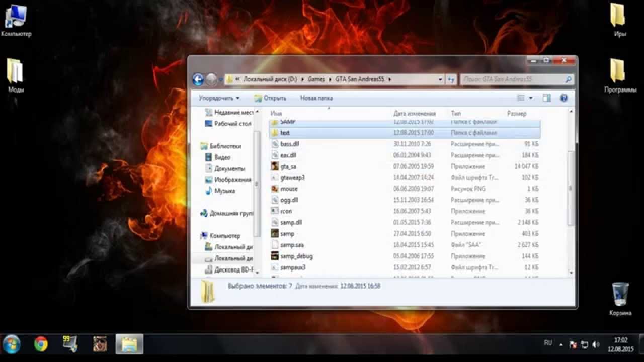Open Моды folder on desktop
The height and width of the screenshot is (362, 644).
[x=16, y=76]
